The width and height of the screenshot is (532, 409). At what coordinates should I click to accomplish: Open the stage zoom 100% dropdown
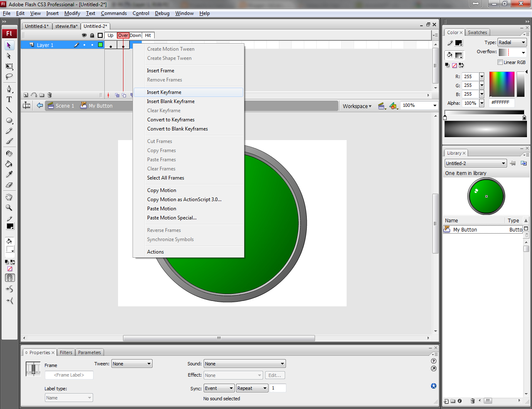[435, 106]
